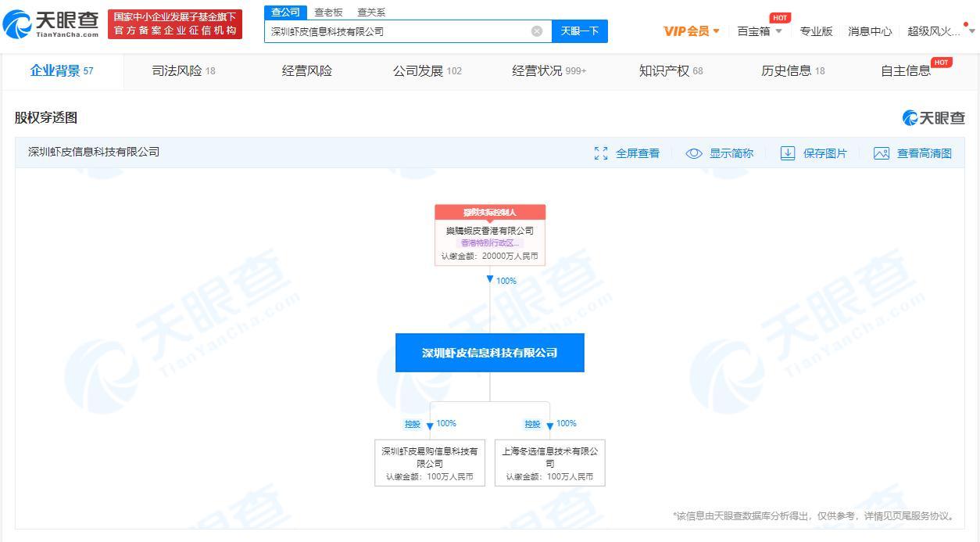The height and width of the screenshot is (542, 980).
Task: Click the 100% label above 上海冬选
Action: (567, 424)
